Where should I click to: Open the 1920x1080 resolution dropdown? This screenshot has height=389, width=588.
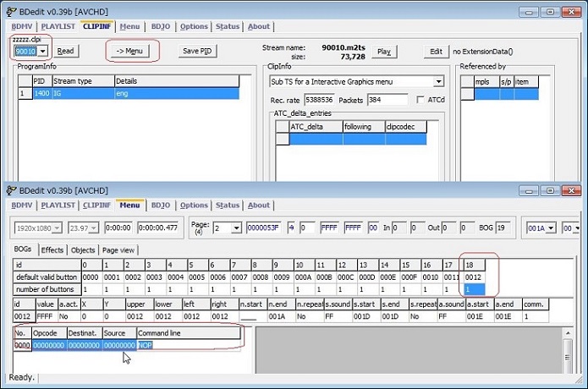point(57,227)
